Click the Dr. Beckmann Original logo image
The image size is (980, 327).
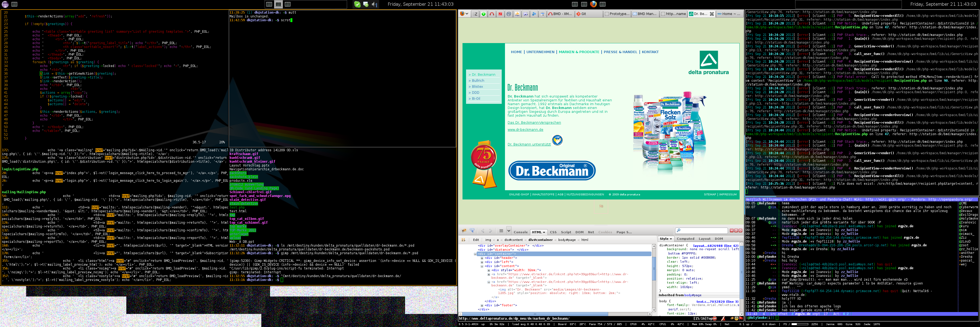(552, 170)
